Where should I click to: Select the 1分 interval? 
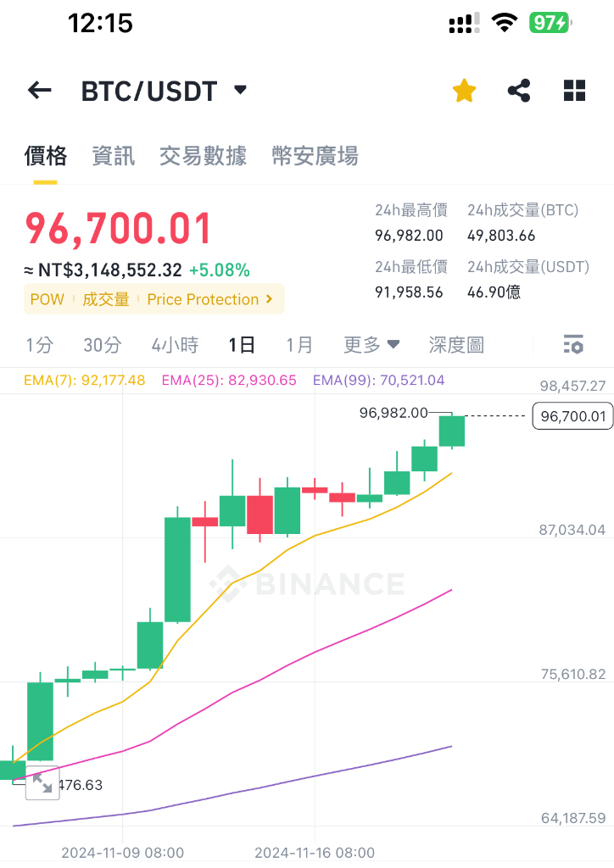pyautogui.click(x=39, y=345)
